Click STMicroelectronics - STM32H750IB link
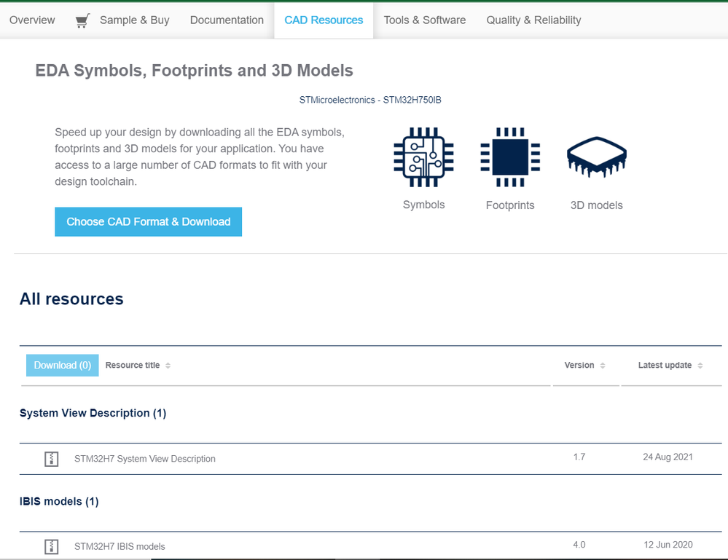Viewport: 728px width, 560px height. [x=370, y=100]
